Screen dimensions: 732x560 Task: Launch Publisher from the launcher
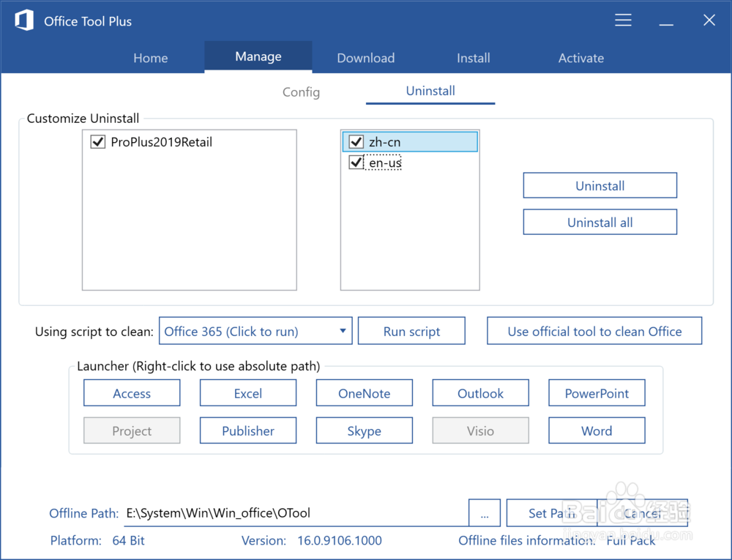[248, 430]
